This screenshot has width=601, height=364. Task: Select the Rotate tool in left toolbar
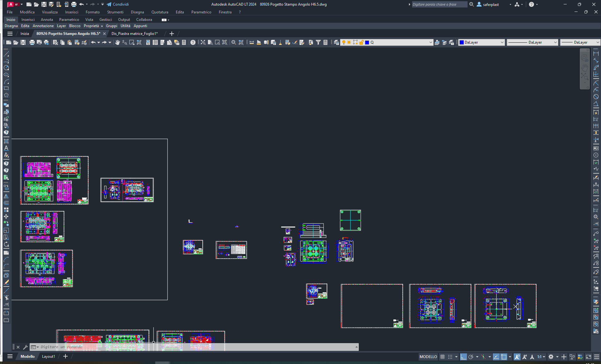[x=6, y=244]
